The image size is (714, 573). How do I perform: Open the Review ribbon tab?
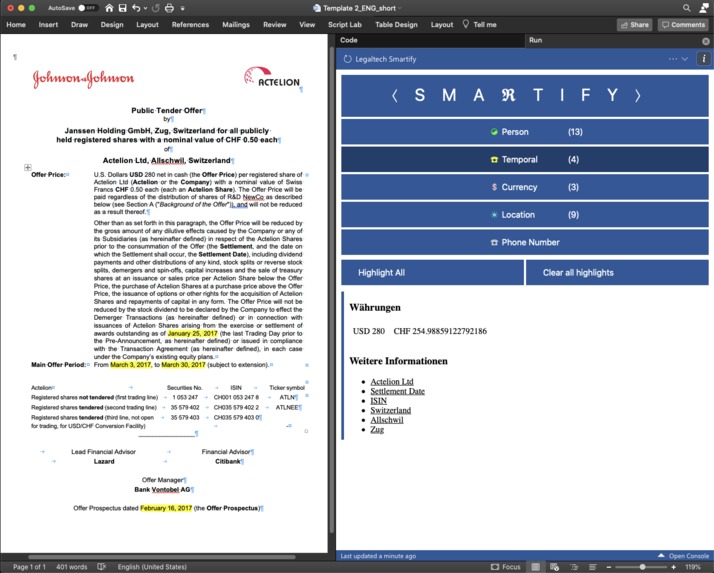click(275, 25)
